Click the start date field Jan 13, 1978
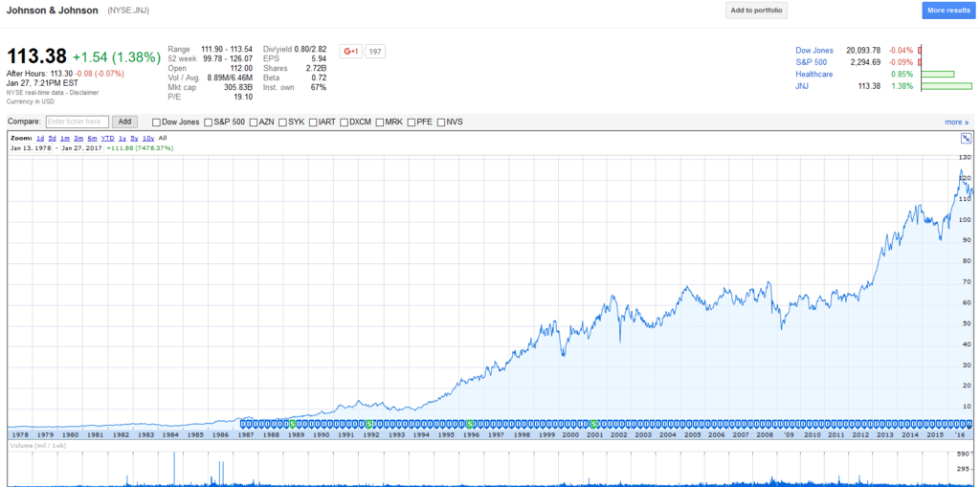980x487 pixels. (30, 148)
